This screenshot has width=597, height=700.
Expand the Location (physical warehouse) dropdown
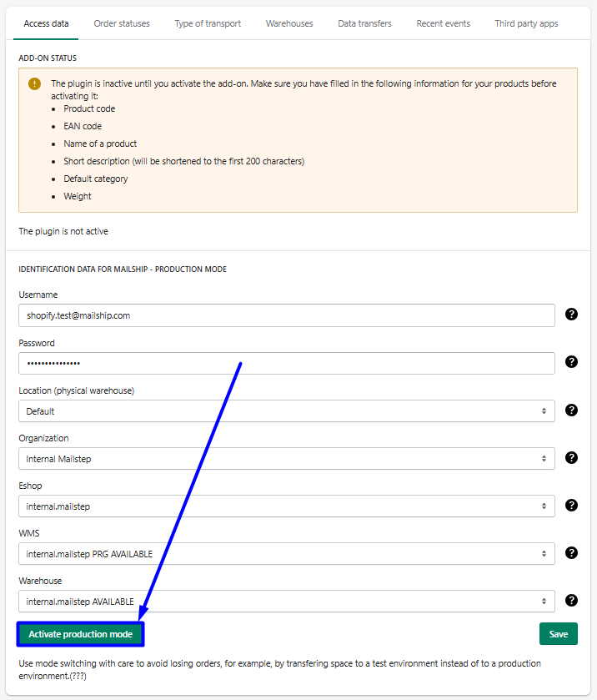tap(286, 411)
